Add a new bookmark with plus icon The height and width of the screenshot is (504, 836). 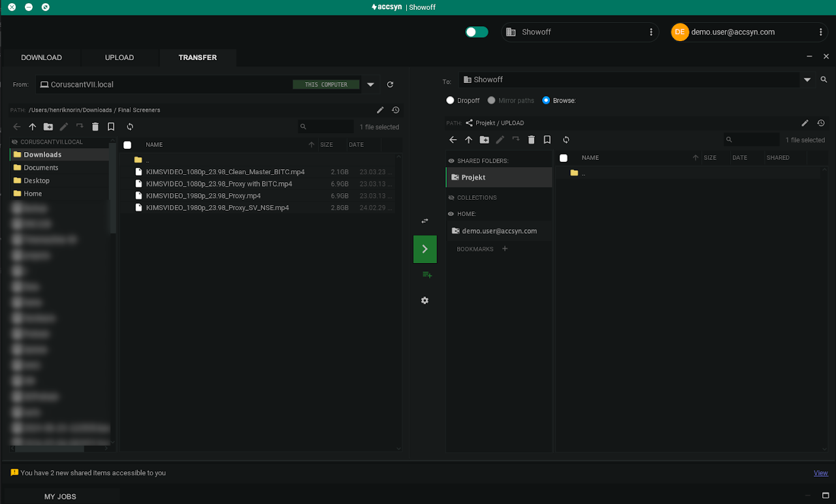505,249
